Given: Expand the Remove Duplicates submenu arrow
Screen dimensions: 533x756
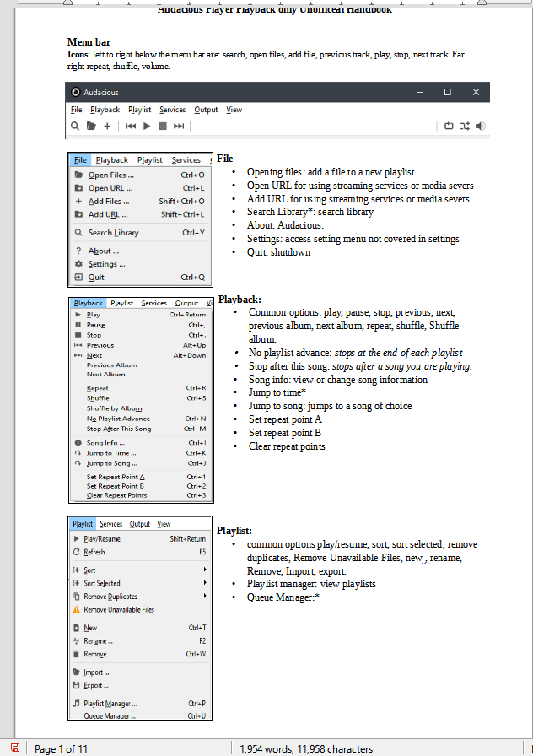Looking at the screenshot, I should pyautogui.click(x=205, y=596).
